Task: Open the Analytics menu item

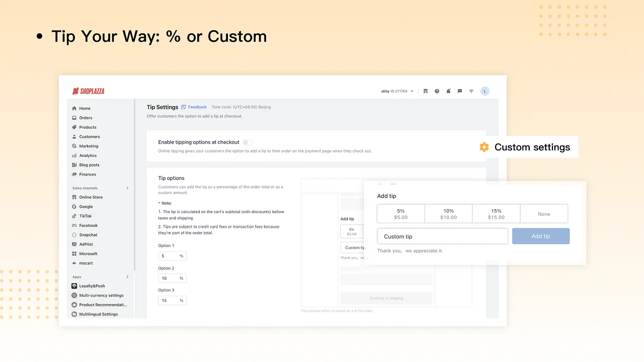Action: pos(88,155)
